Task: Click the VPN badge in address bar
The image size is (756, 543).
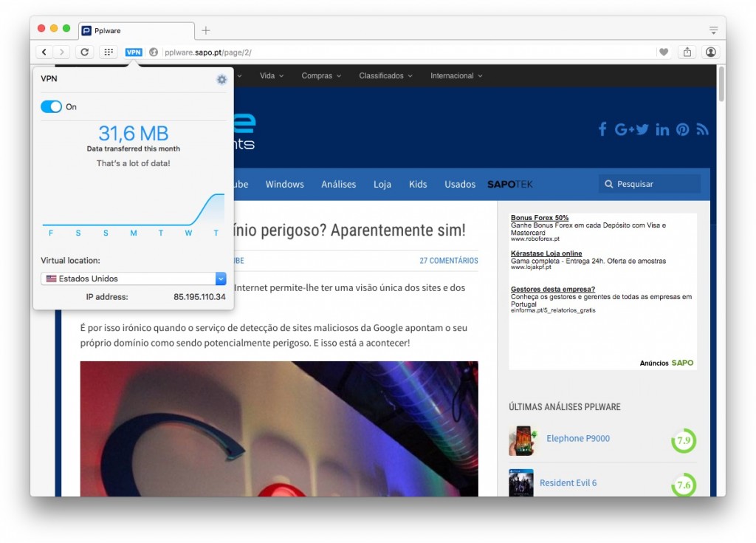Action: pos(134,52)
